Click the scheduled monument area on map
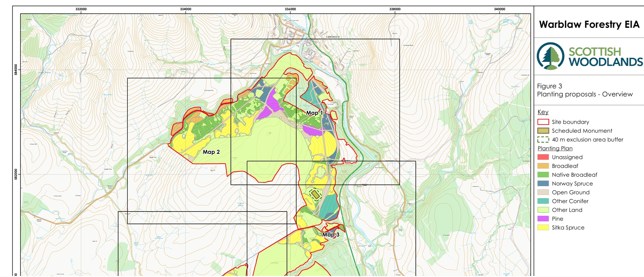Viewport: 644px width, 277px height. (315, 194)
